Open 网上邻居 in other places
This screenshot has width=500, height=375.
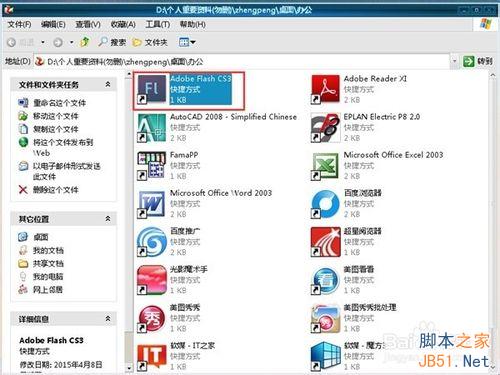tap(48, 290)
